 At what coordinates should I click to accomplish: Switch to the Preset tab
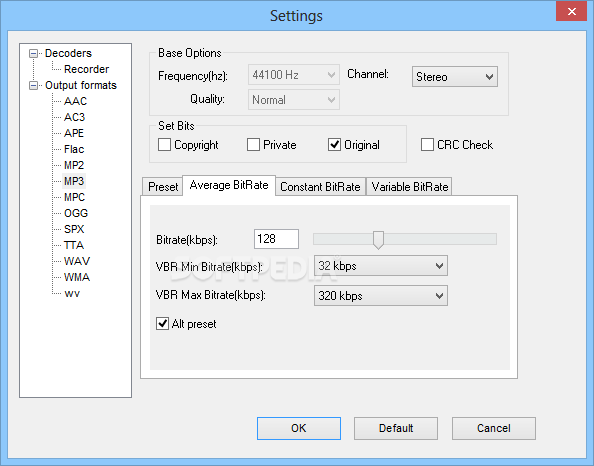[x=163, y=187]
